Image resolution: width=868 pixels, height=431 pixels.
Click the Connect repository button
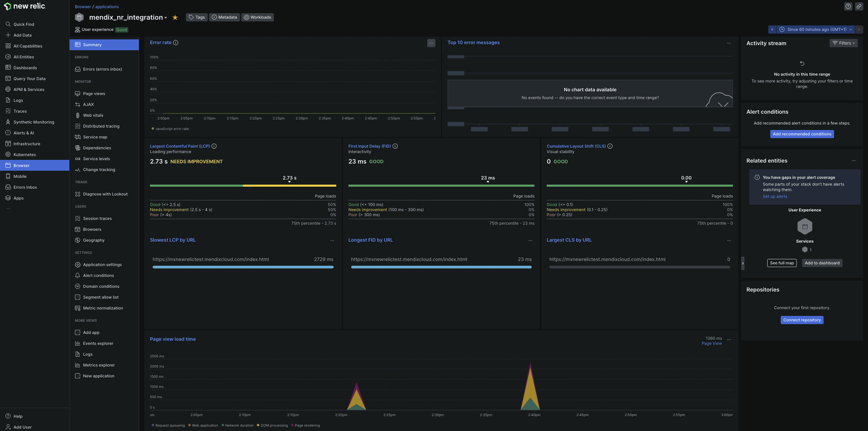coord(802,320)
